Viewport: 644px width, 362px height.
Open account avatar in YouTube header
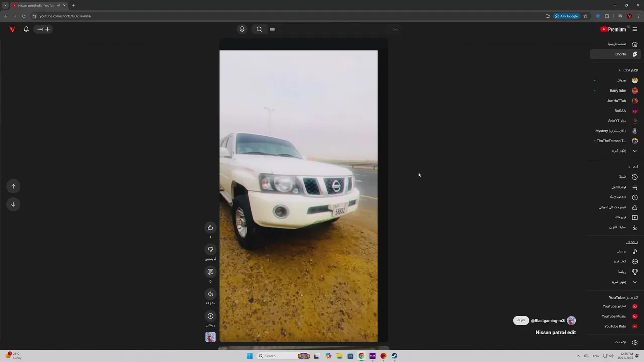[x=12, y=29]
